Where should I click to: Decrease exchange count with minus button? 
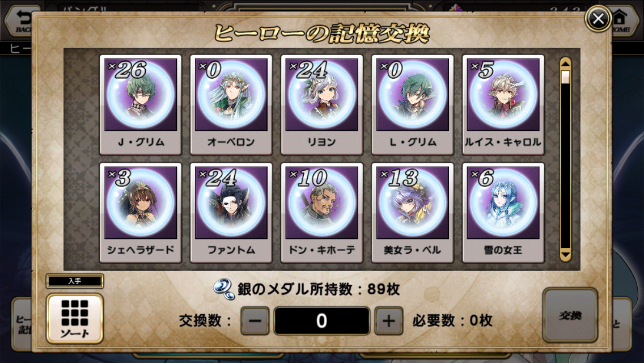point(255,320)
